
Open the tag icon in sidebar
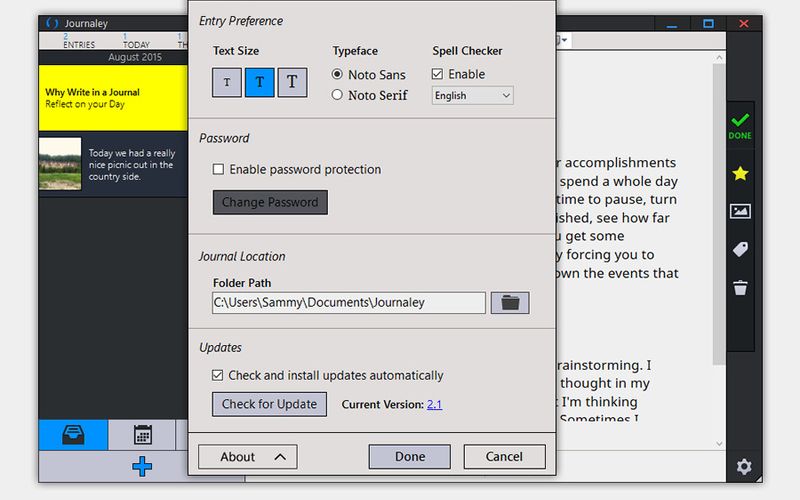click(740, 249)
